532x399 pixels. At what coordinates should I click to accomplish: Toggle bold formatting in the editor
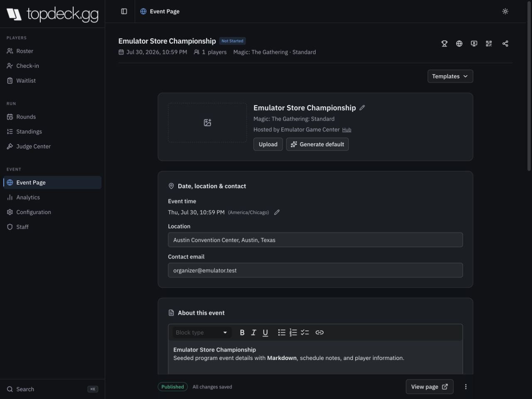click(242, 332)
